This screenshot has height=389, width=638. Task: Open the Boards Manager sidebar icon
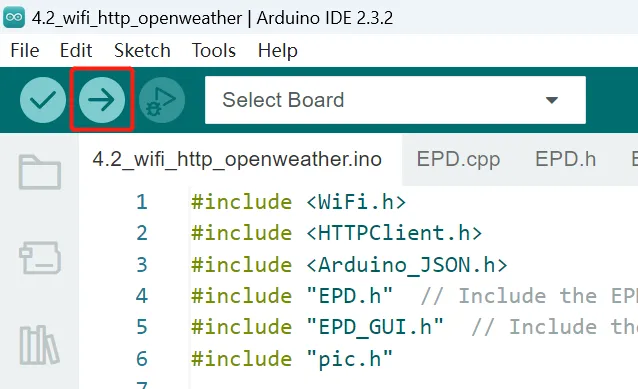(40, 258)
